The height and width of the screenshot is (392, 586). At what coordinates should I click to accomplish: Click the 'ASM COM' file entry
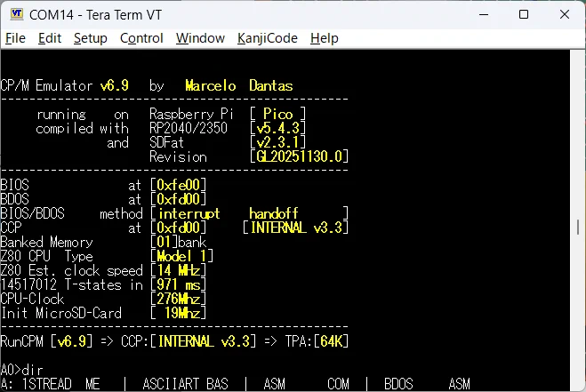[307, 384]
